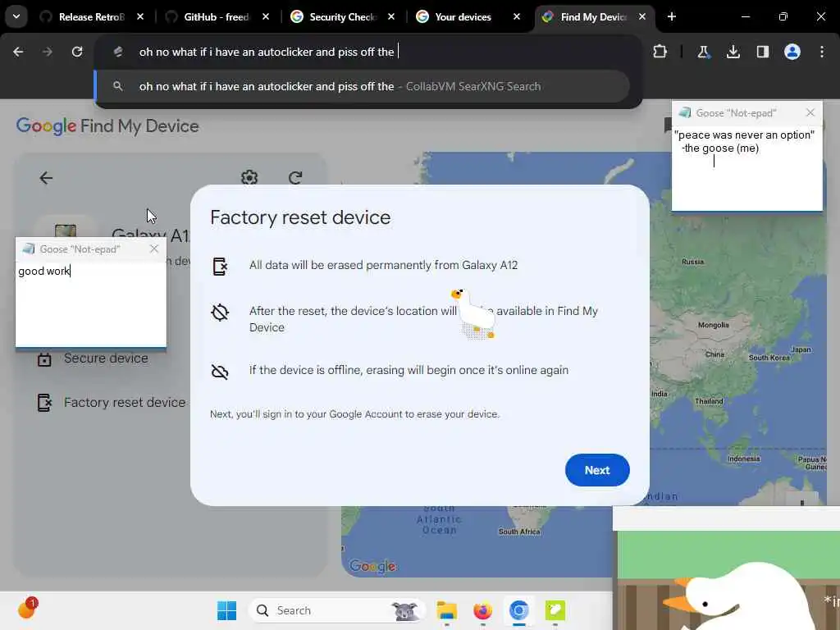
Task: Click the white goose on the dialog
Action: tap(473, 314)
